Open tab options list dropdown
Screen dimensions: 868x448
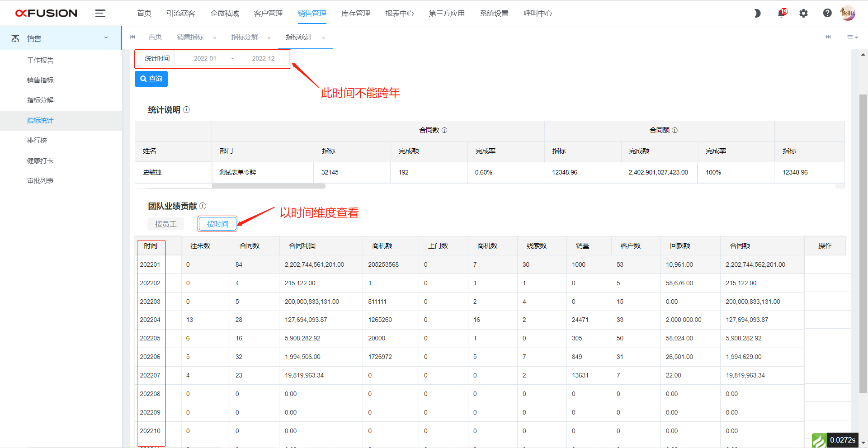pyautogui.click(x=852, y=37)
